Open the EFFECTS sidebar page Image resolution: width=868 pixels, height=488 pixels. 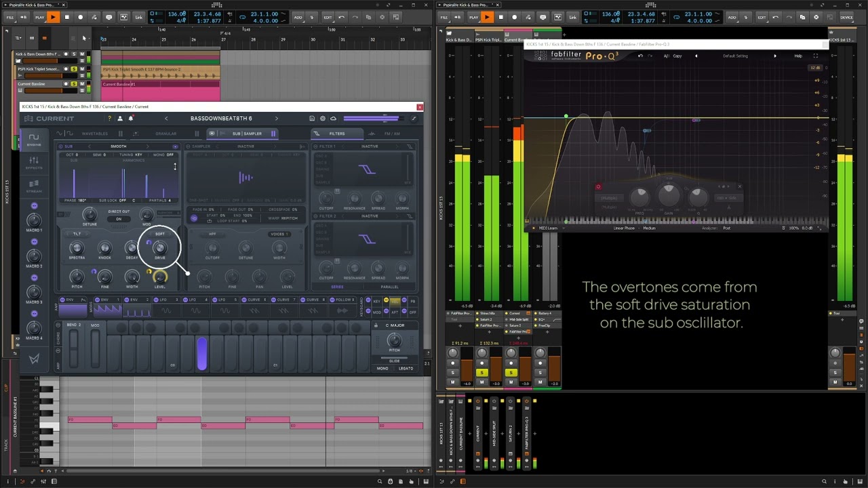point(34,163)
